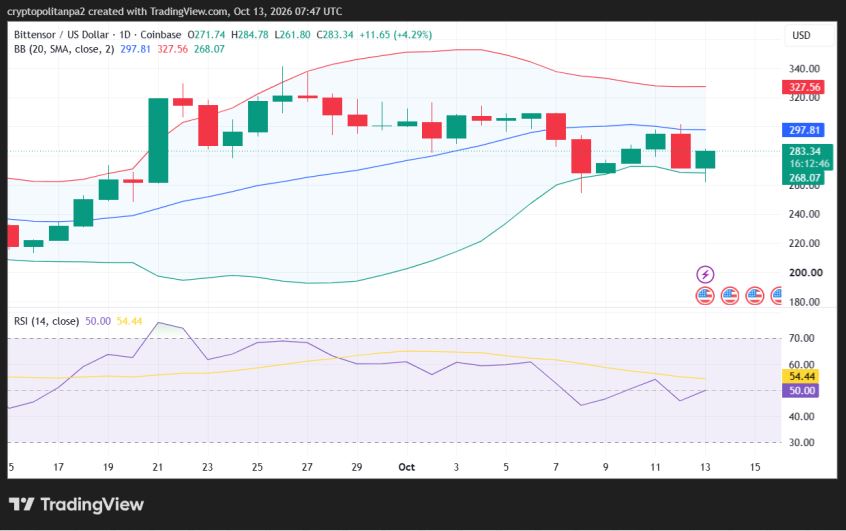
Task: Click the latest green candle above date 13
Action: click(705, 160)
